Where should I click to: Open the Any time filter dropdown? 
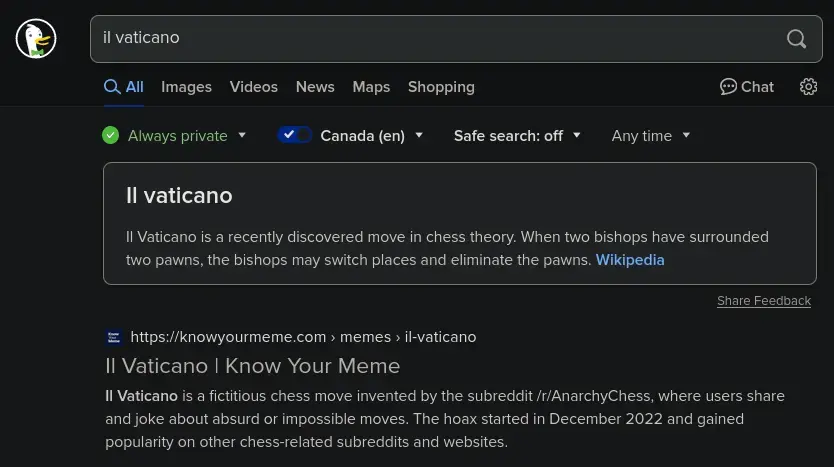(650, 136)
